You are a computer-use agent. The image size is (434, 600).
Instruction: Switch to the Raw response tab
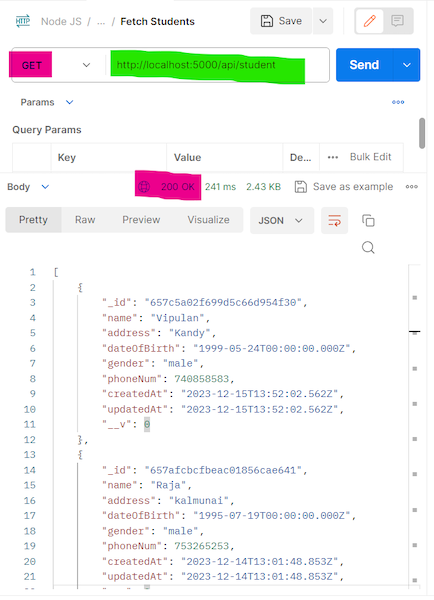(85, 220)
